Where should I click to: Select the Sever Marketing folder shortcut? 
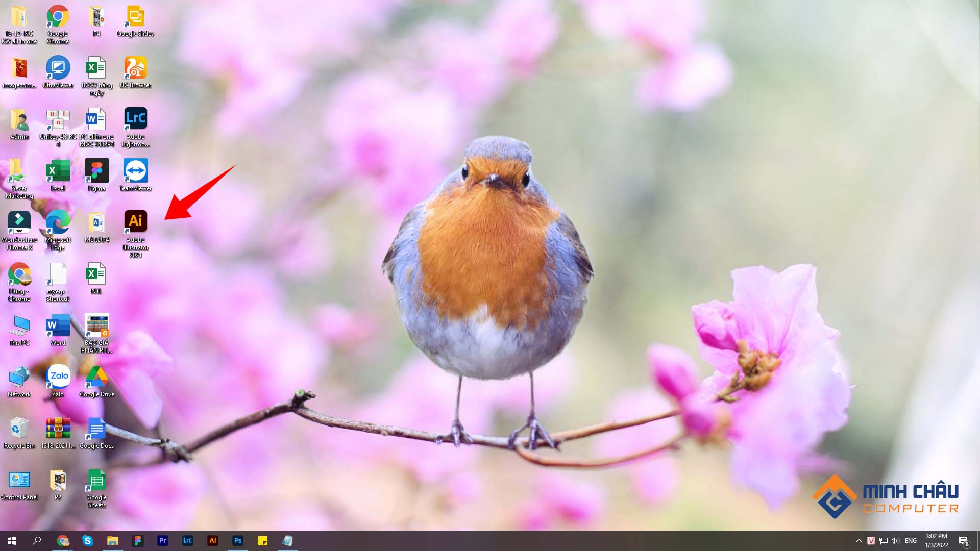point(19,179)
